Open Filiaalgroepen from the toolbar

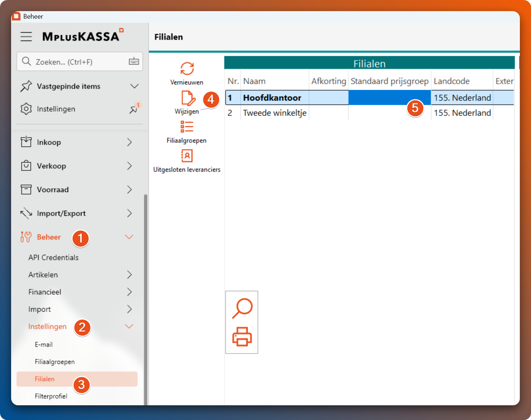point(187,127)
